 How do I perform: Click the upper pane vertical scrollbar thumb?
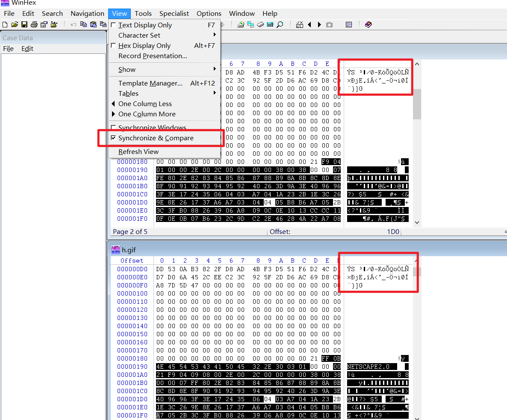[x=417, y=104]
